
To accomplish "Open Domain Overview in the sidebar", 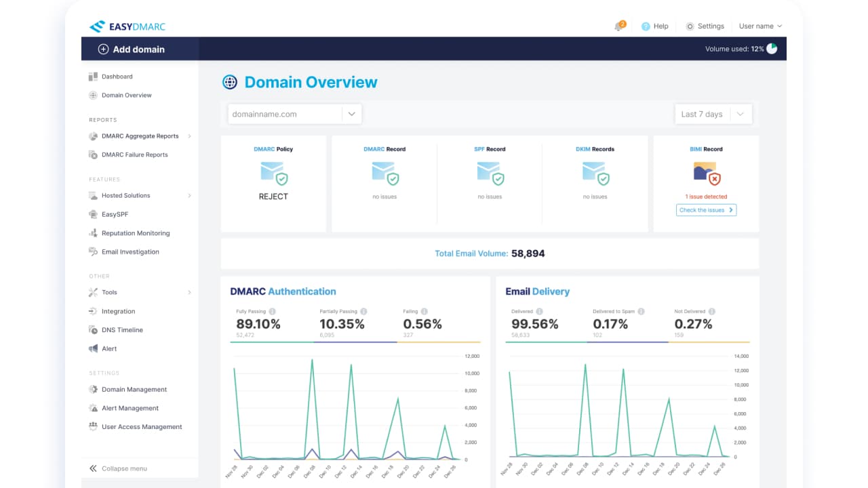I will coord(121,96).
